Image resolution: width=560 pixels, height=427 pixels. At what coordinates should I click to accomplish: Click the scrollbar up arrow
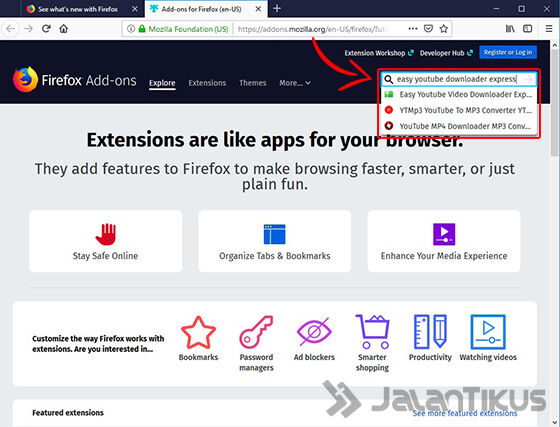click(x=554, y=45)
